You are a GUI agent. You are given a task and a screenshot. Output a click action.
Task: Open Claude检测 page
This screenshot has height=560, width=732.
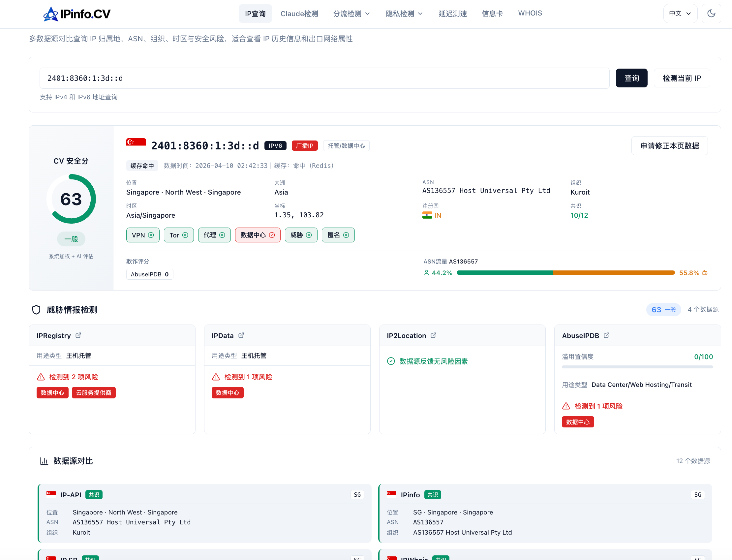point(299,14)
